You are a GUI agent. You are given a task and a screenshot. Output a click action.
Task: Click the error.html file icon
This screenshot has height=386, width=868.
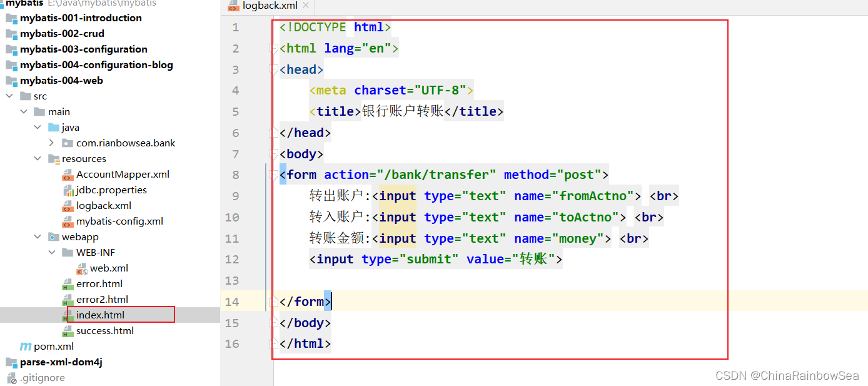(x=68, y=284)
